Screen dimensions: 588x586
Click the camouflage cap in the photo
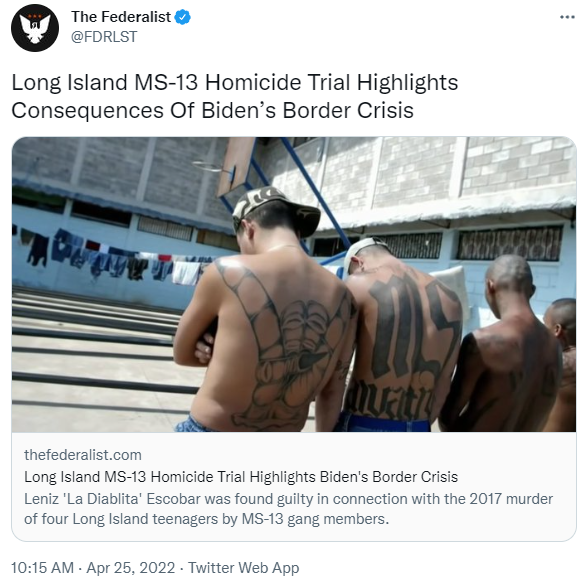[276, 210]
